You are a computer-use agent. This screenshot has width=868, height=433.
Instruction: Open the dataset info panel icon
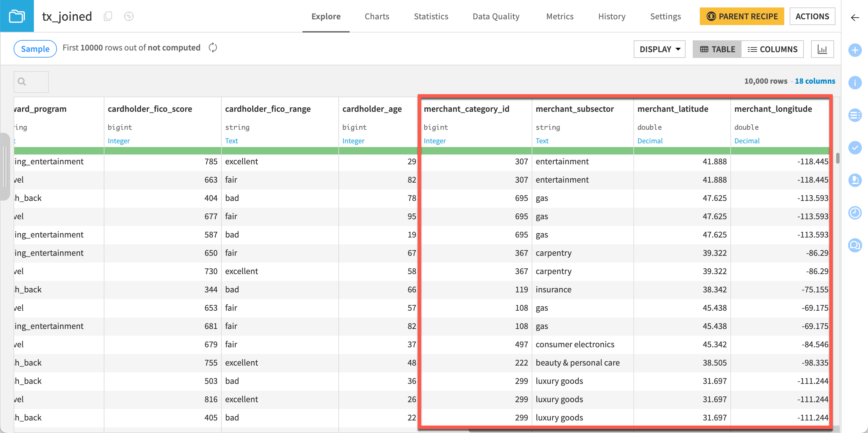[855, 82]
